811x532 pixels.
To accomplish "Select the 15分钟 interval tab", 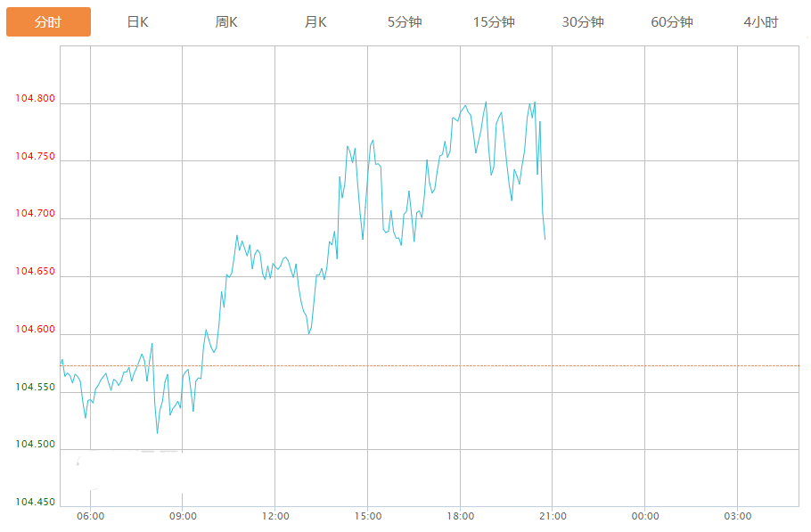I will 494,22.
